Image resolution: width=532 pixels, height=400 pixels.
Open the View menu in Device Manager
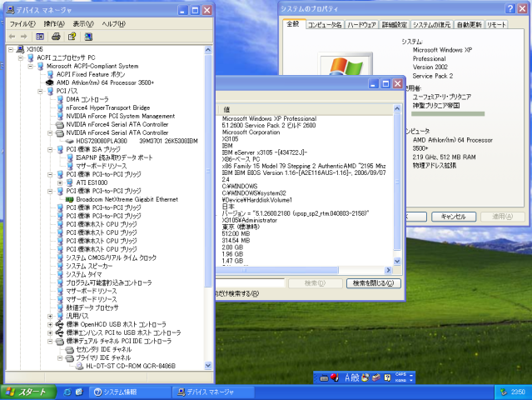pos(83,24)
